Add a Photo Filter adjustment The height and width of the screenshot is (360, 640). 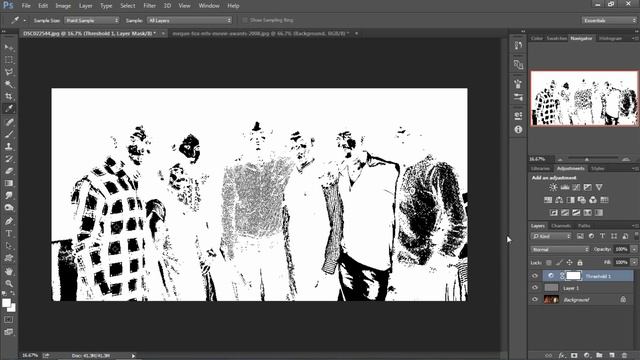coord(581,200)
